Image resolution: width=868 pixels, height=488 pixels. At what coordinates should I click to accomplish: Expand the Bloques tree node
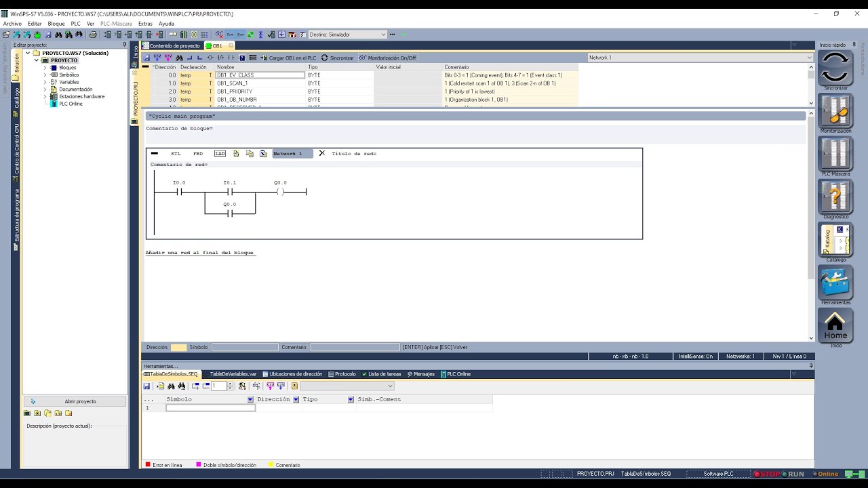[x=45, y=68]
